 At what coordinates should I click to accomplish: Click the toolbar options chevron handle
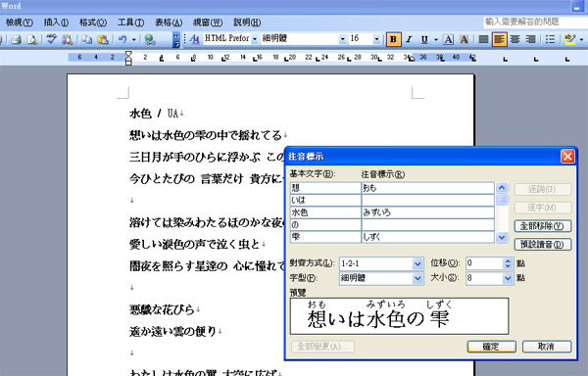click(x=175, y=39)
